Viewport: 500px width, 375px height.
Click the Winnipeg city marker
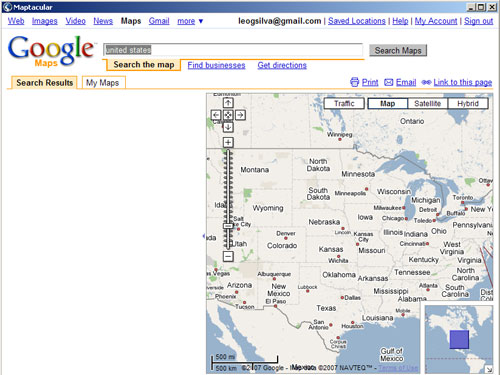[340, 139]
